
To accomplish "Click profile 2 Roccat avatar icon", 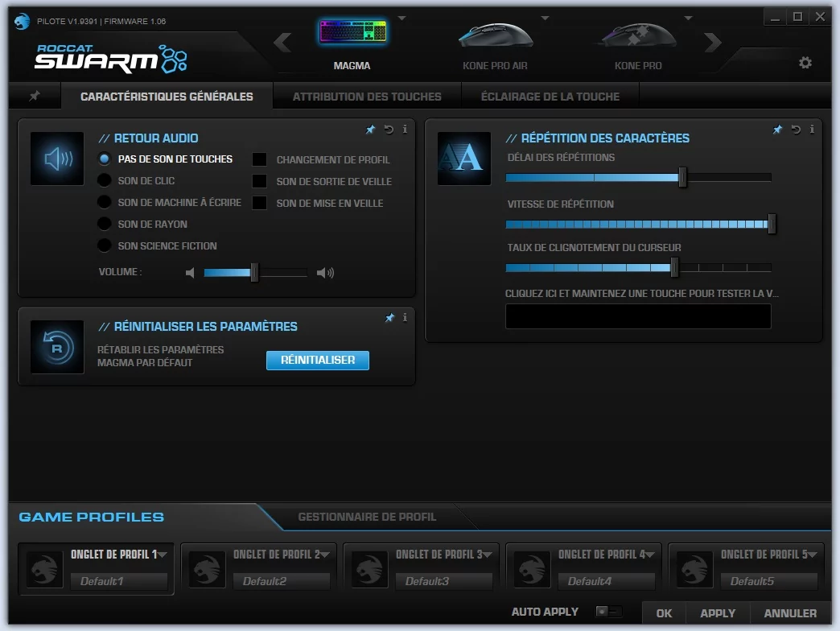I will (x=208, y=569).
